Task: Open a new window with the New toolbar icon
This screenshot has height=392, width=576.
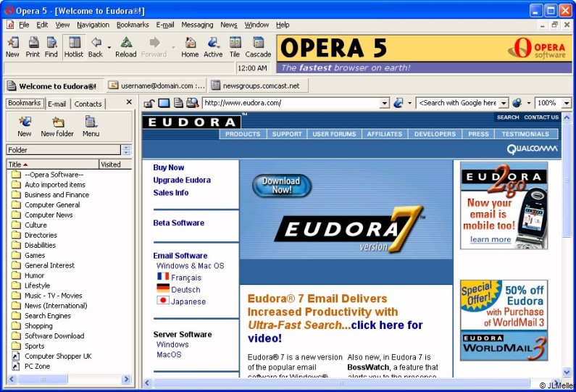Action: (12, 47)
